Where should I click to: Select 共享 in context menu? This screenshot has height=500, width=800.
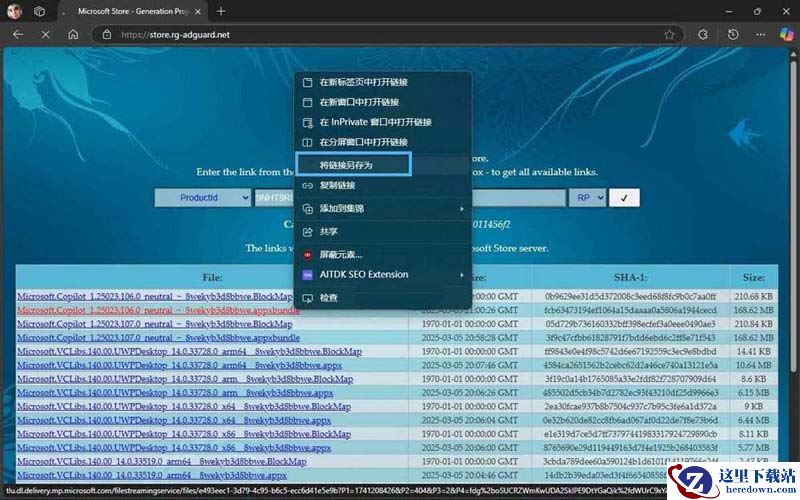coord(383,232)
